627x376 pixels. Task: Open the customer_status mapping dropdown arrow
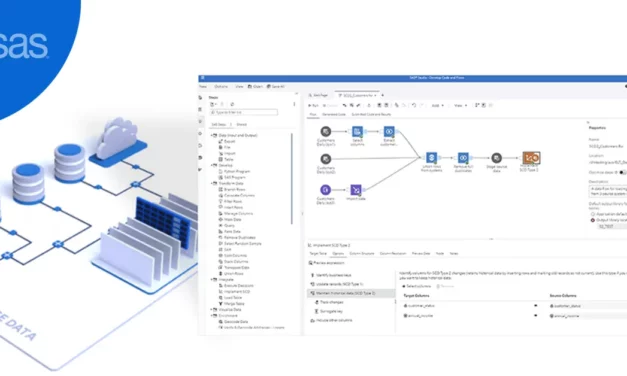click(535, 306)
